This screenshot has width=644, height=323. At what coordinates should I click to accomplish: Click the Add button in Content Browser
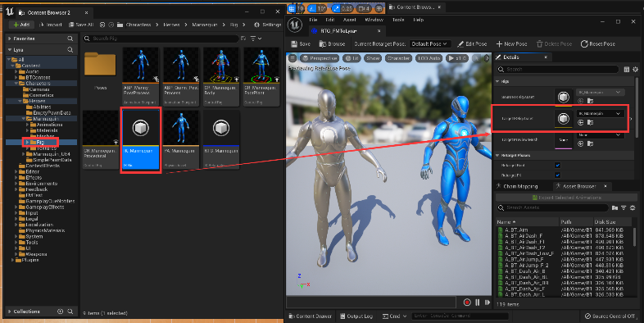coord(21,25)
